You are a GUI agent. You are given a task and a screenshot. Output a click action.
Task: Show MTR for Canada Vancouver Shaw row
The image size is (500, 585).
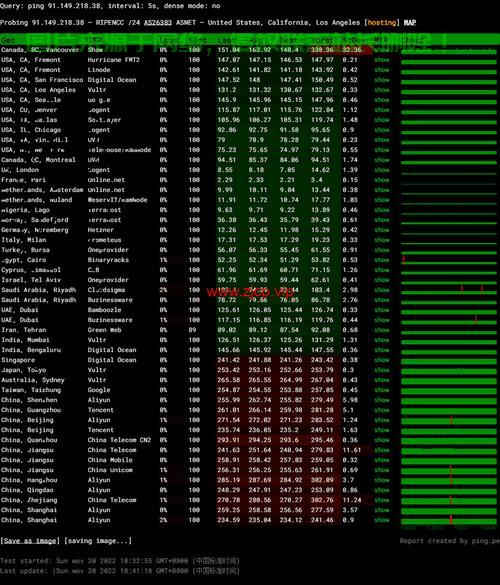[x=382, y=50]
